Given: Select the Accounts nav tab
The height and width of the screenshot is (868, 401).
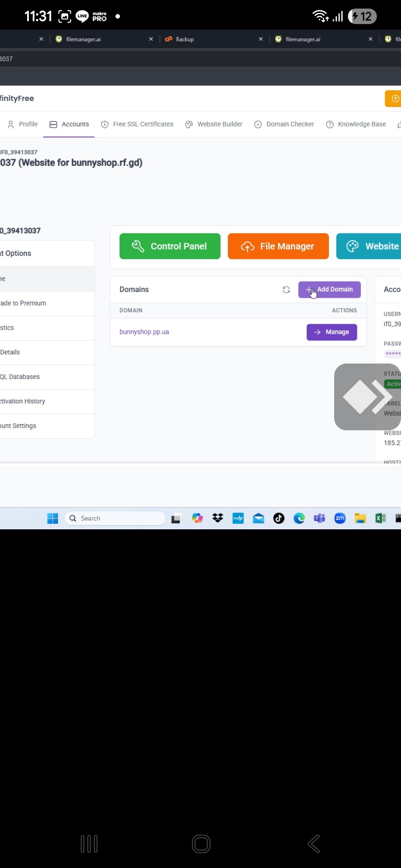Looking at the screenshot, I should tap(69, 124).
